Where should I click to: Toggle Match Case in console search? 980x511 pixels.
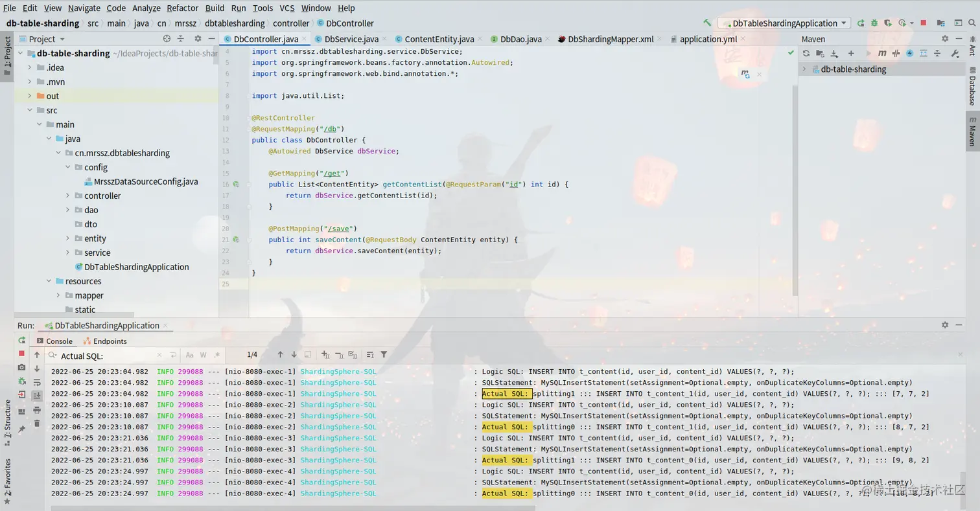(x=190, y=355)
